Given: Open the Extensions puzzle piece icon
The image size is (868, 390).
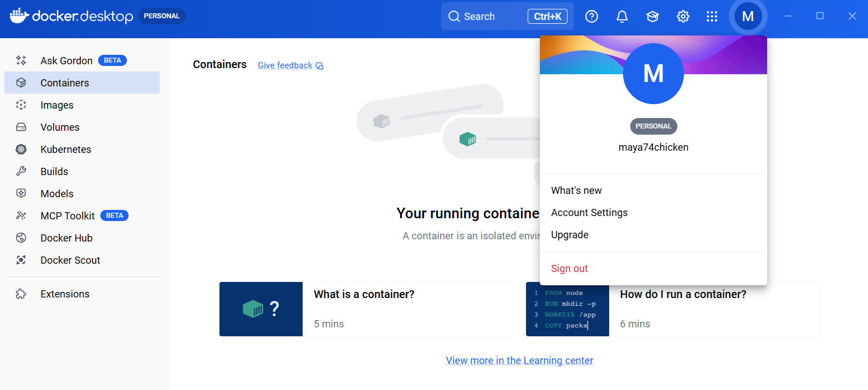Looking at the screenshot, I should (x=21, y=294).
